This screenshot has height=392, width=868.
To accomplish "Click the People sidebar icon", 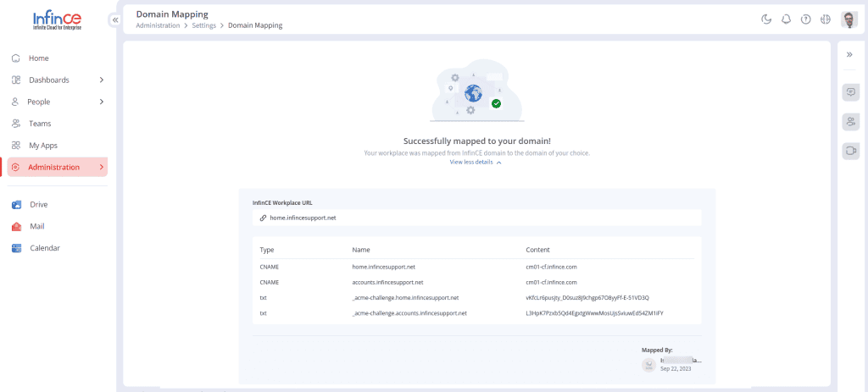I will (15, 102).
